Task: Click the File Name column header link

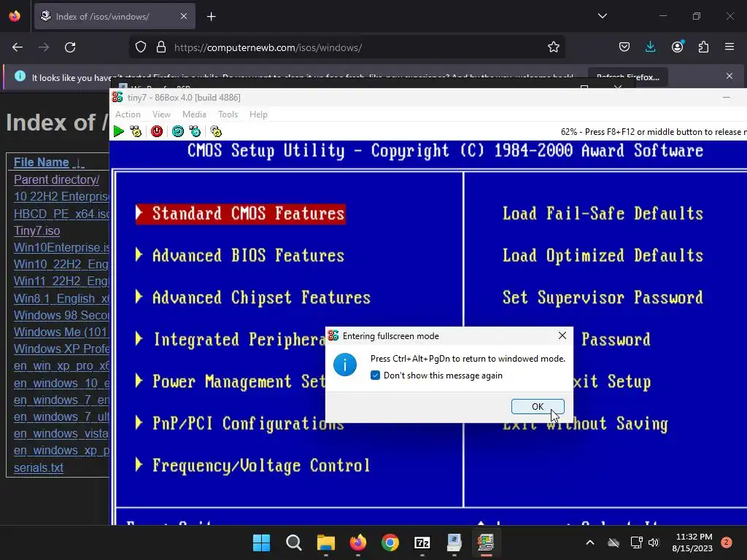Action: 42,163
